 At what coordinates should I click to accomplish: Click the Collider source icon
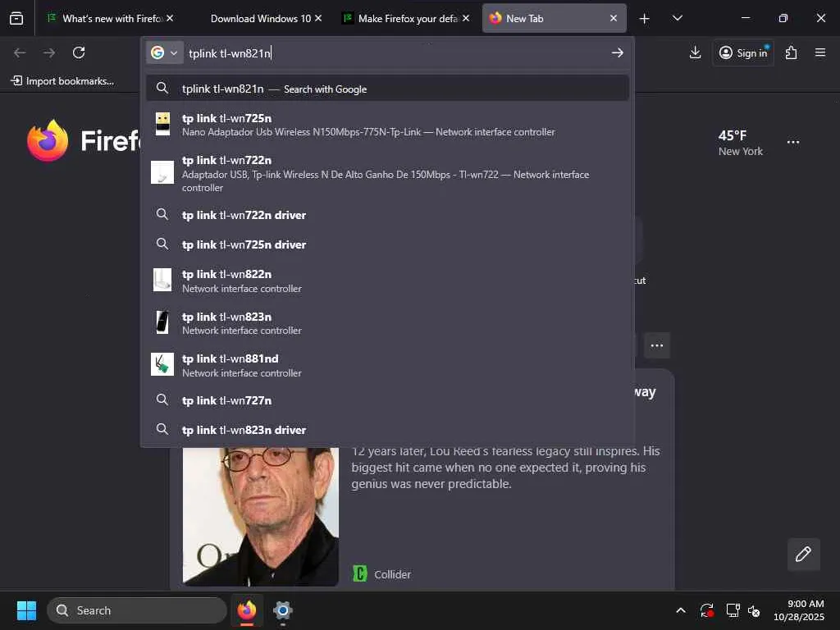click(360, 573)
